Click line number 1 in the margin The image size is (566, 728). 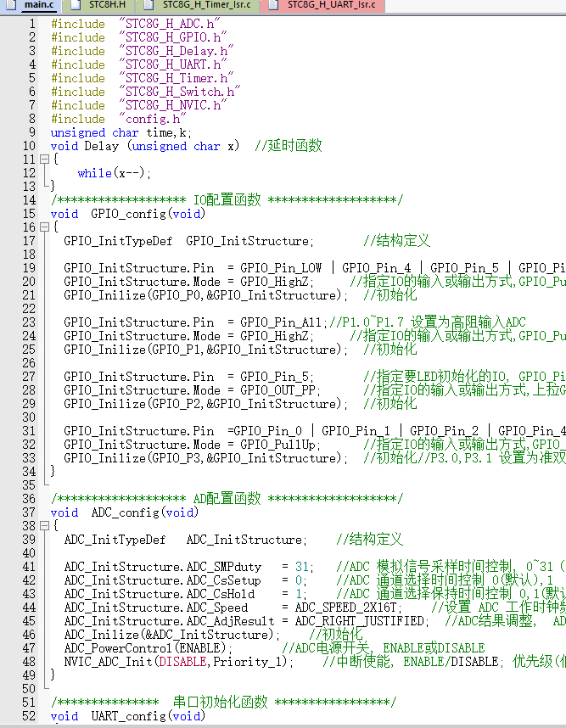point(32,24)
